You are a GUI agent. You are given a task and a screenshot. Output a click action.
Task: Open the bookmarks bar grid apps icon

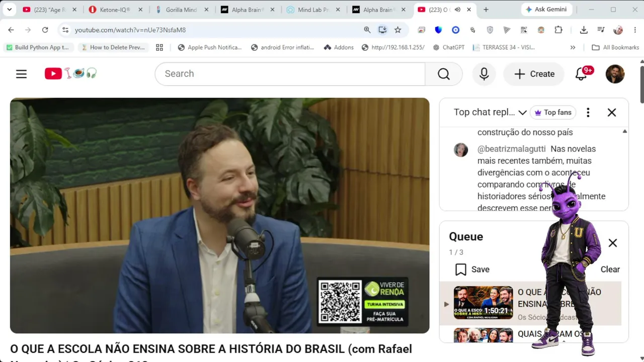pyautogui.click(x=159, y=48)
